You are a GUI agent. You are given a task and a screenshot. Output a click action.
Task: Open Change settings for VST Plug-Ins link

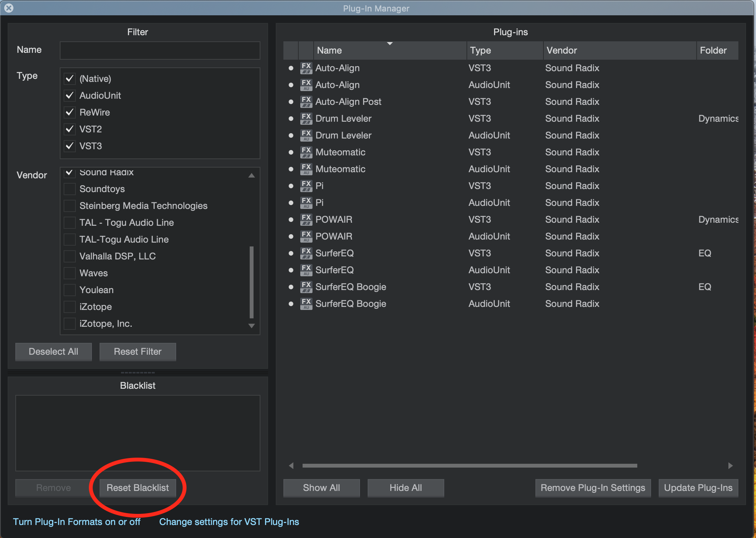(229, 522)
